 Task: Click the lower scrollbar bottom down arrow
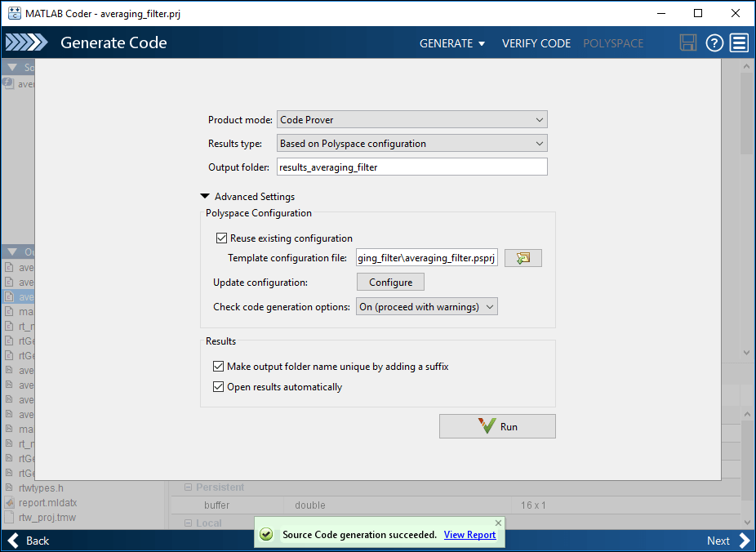[x=747, y=522]
